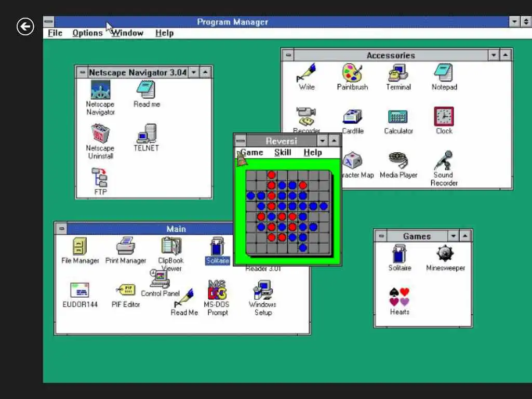The width and height of the screenshot is (532, 399).
Task: Click the Reversi window title bar
Action: coord(281,141)
